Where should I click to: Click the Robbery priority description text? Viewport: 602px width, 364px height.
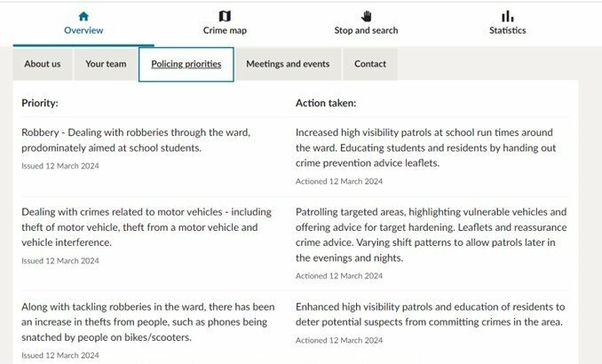click(136, 140)
